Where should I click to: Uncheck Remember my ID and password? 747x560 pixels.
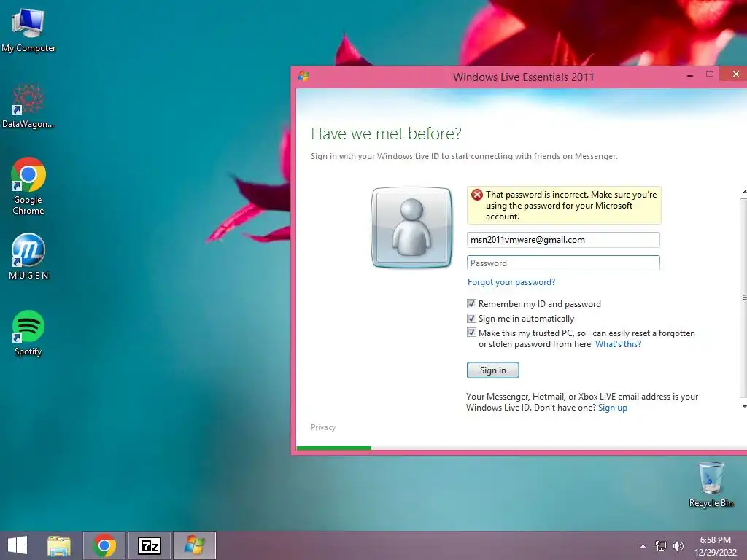[471, 304]
